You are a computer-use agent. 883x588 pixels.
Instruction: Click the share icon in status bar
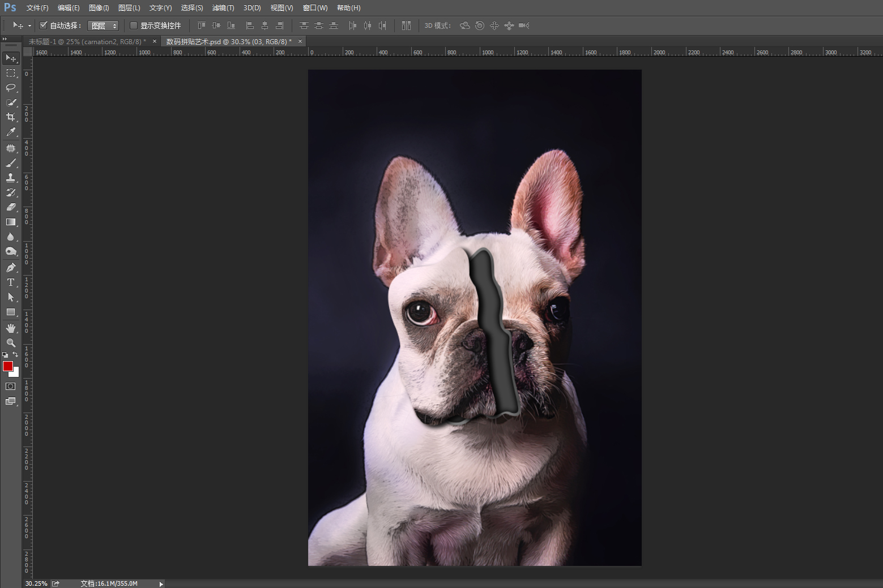click(x=56, y=583)
